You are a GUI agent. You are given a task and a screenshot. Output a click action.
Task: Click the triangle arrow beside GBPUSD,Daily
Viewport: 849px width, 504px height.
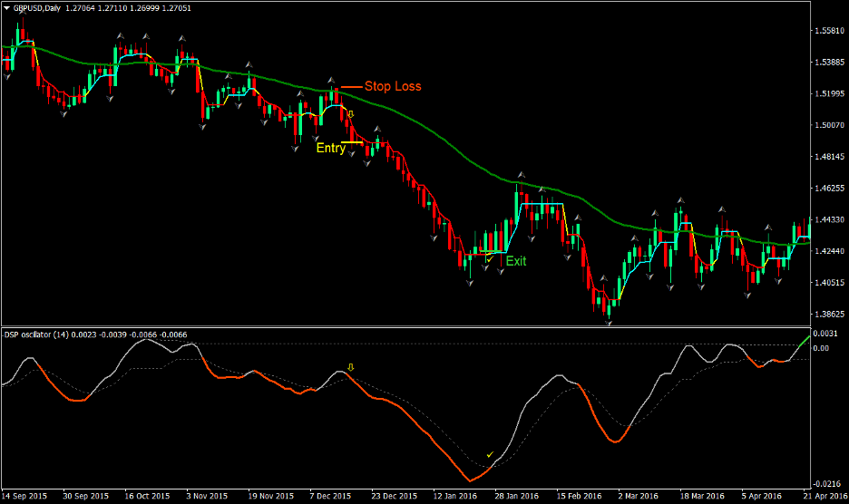[6, 8]
